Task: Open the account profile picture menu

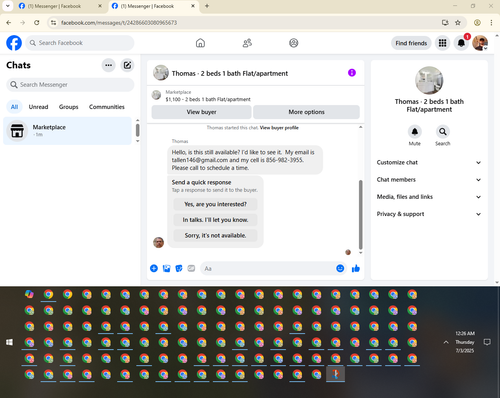Action: click(x=480, y=43)
